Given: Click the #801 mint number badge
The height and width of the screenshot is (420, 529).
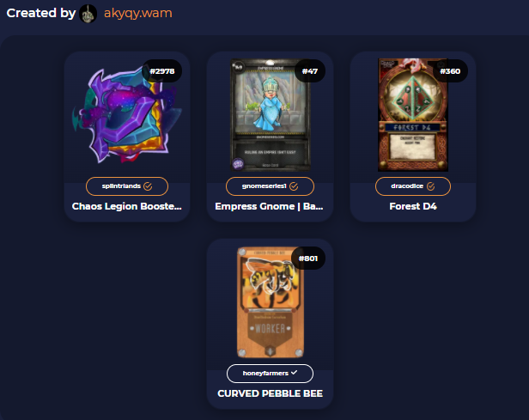Looking at the screenshot, I should [308, 259].
